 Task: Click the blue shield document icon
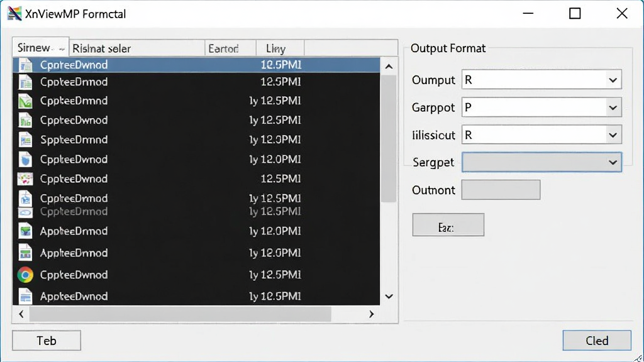25,159
